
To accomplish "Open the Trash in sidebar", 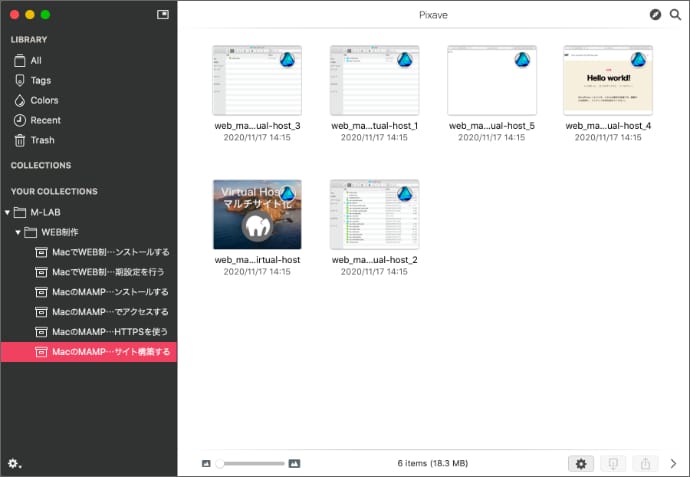I will pyautogui.click(x=42, y=140).
